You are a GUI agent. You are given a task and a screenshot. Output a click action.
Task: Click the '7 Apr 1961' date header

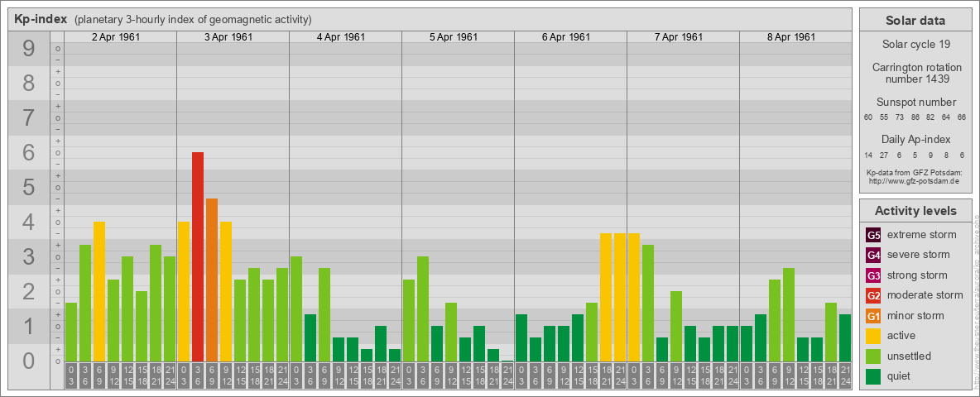678,37
